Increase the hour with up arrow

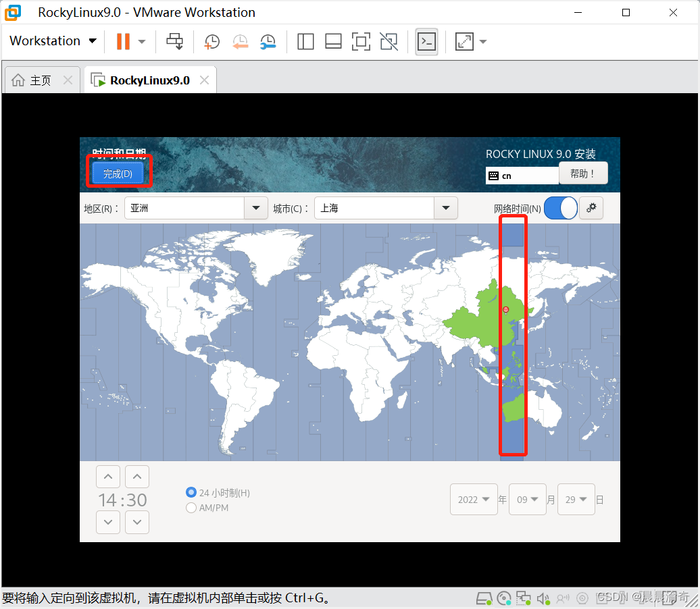(x=108, y=477)
